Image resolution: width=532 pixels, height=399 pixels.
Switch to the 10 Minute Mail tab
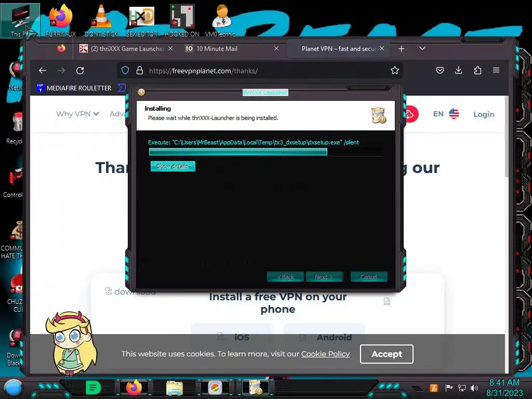(x=232, y=49)
